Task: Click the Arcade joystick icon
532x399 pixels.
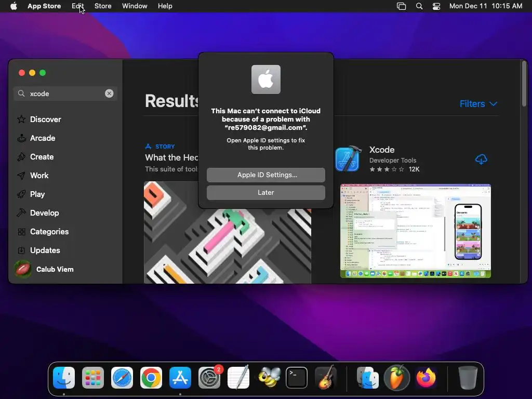Action: [21, 138]
